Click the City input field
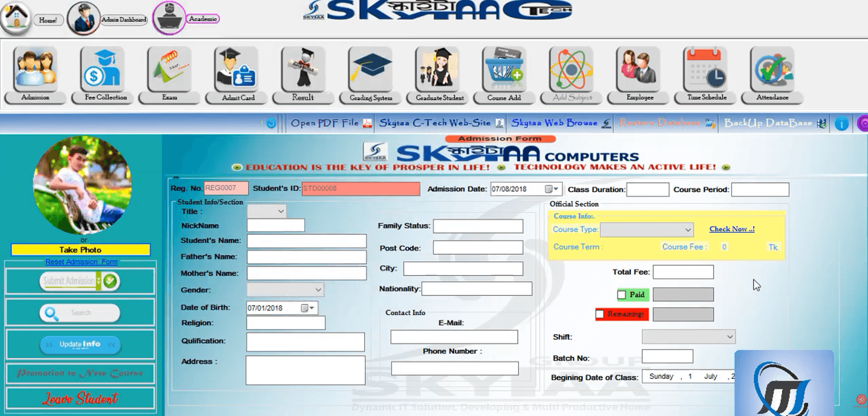868x416 pixels. coord(463,269)
